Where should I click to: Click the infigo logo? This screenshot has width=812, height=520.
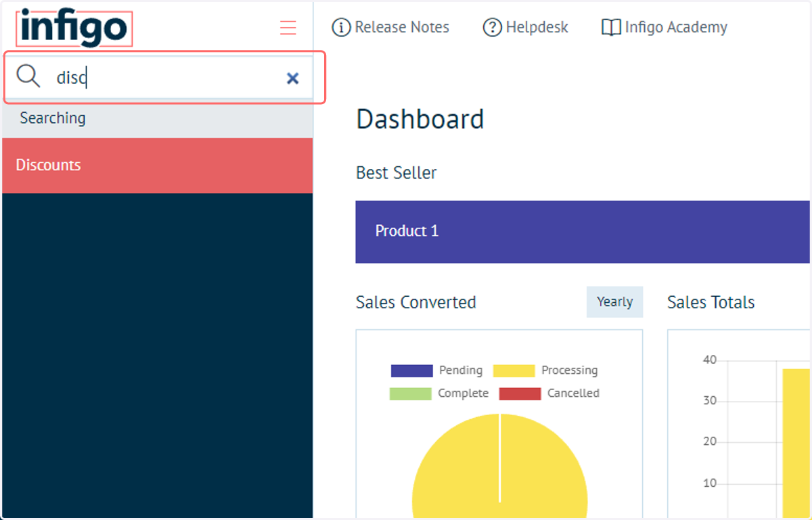[x=74, y=29]
